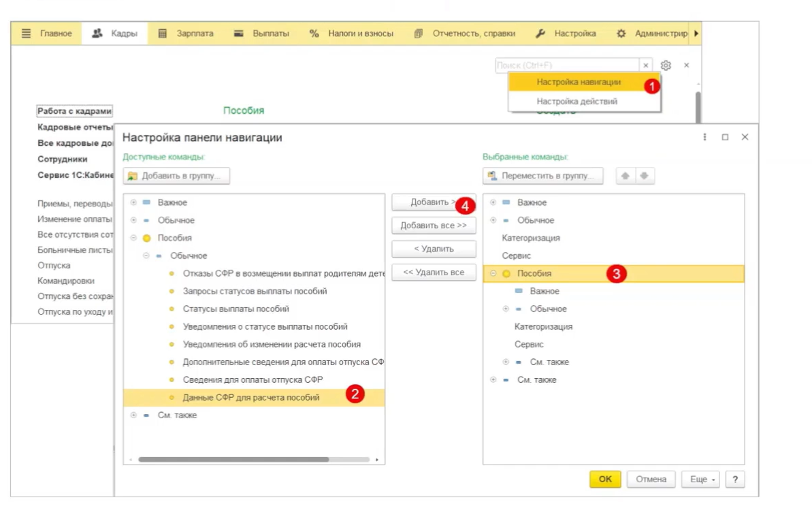Expand Обычное under Пособия in selected commands
The height and width of the screenshot is (517, 812).
[506, 309]
